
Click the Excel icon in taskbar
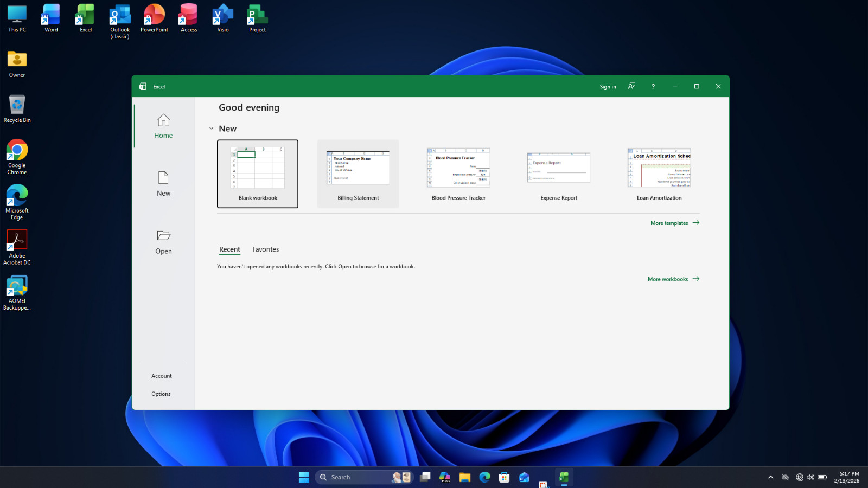coord(564,477)
